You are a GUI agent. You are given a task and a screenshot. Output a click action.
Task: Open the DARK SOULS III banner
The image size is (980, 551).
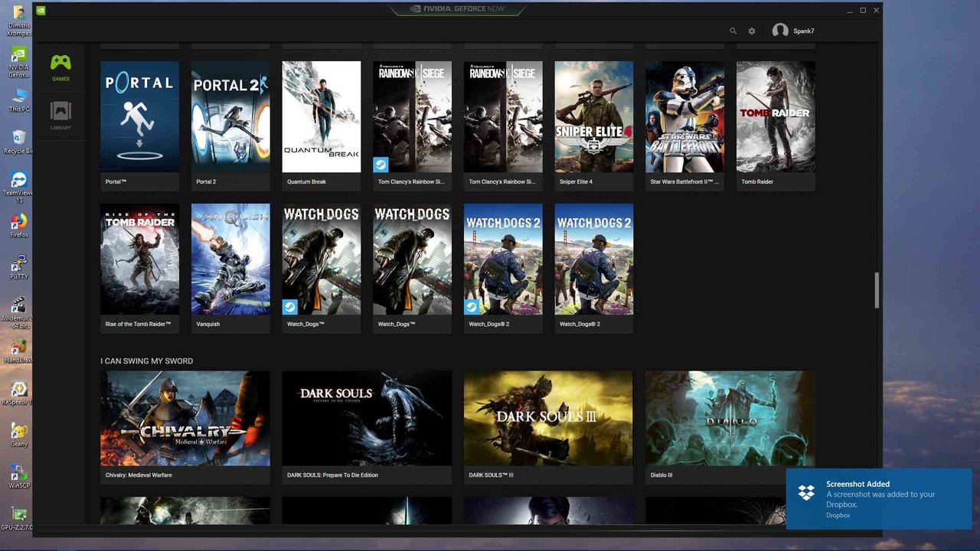(548, 419)
